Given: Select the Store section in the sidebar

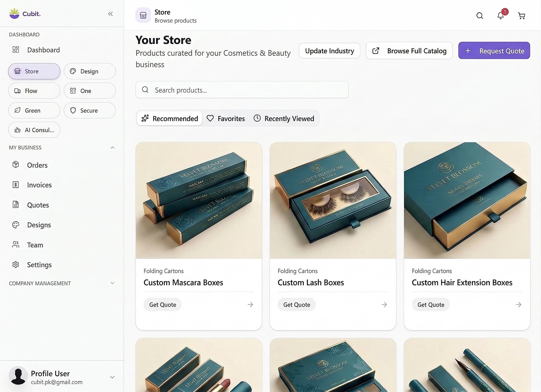Looking at the screenshot, I should click(34, 71).
